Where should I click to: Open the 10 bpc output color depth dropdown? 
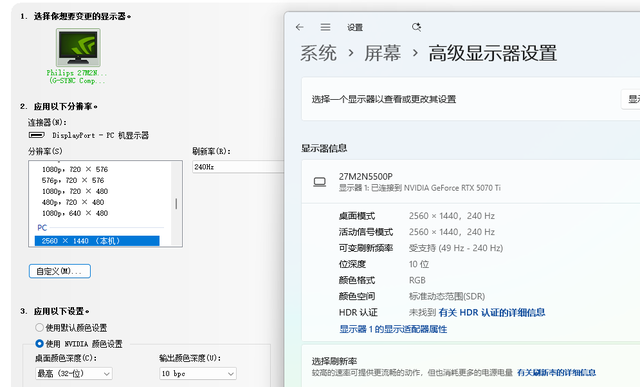(198, 373)
